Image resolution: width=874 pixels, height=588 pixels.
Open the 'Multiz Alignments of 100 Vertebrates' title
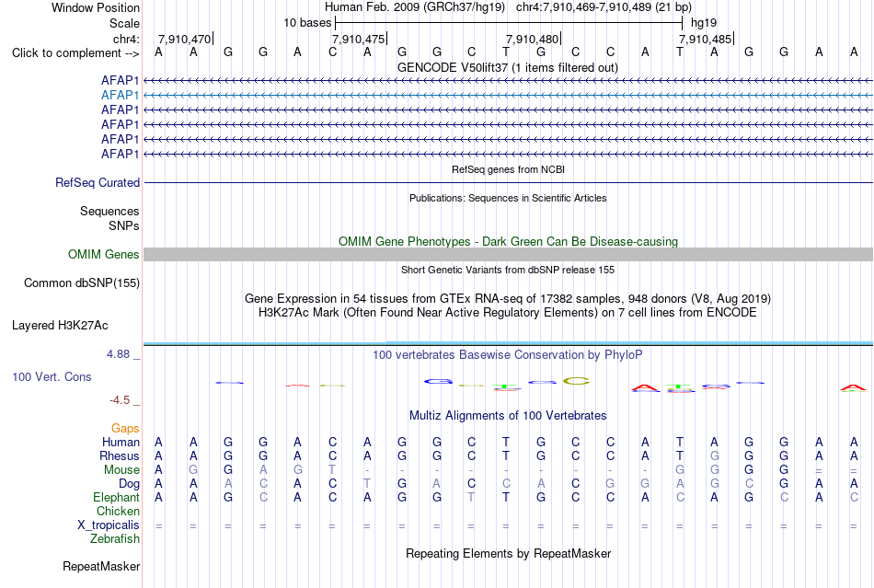[508, 416]
